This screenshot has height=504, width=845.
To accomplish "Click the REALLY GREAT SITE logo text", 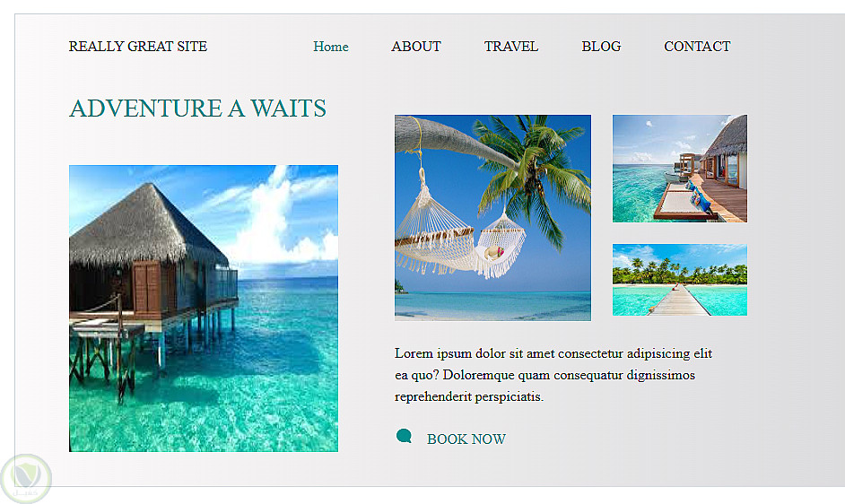I will click(x=138, y=47).
